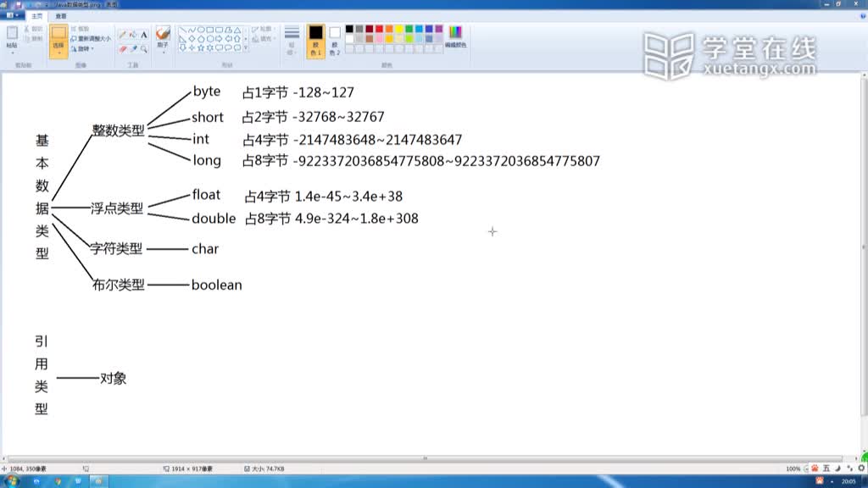Open the shape Outline (轮廓) dropdown

[263, 29]
